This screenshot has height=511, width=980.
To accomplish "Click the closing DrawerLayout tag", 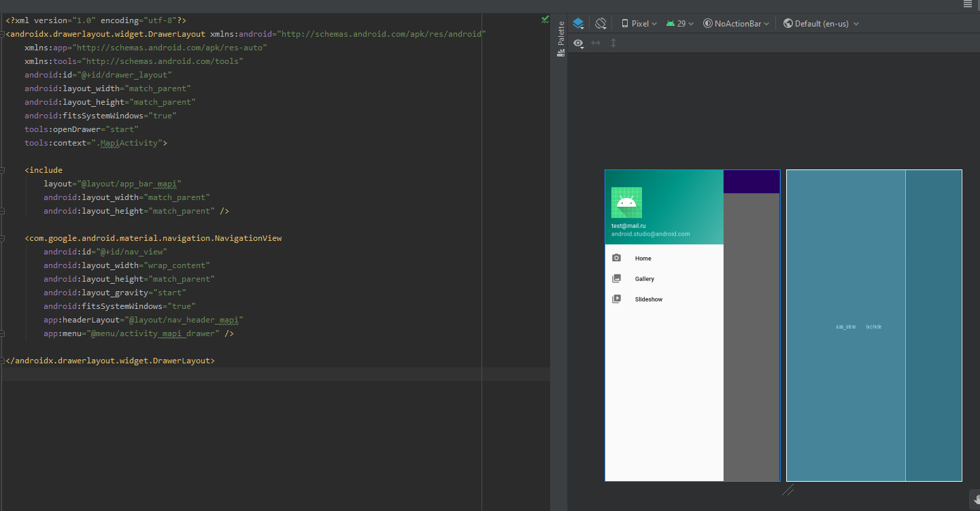I will [x=110, y=361].
